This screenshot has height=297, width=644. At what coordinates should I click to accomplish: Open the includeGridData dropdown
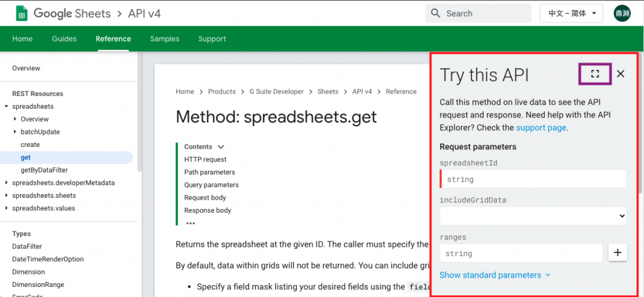coord(533,216)
